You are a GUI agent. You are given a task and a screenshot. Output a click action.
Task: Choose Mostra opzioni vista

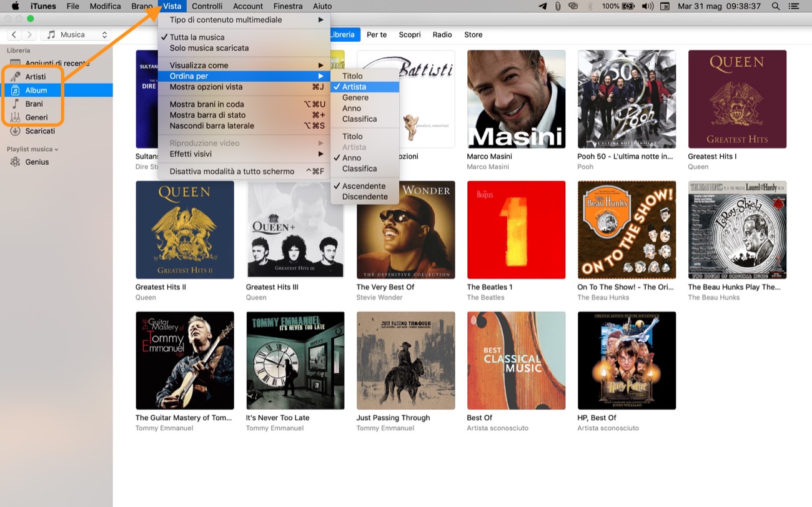244,87
